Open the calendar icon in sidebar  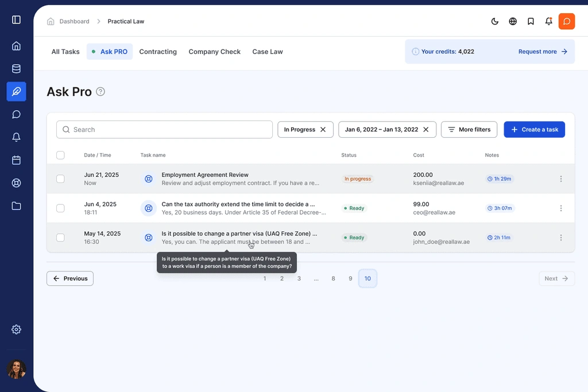pyautogui.click(x=16, y=160)
